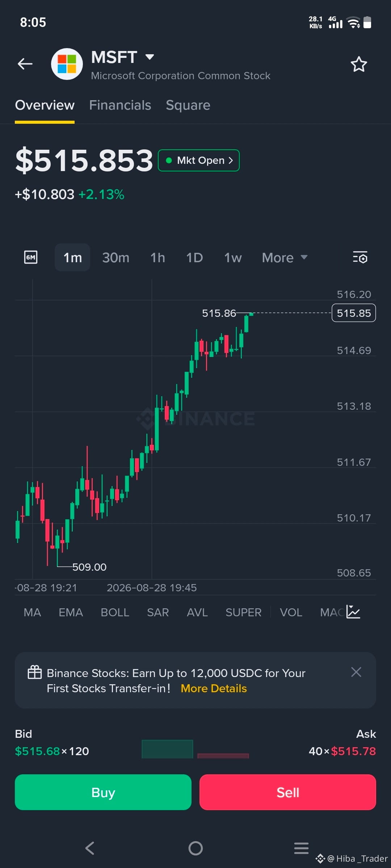Tap the gift icon in the promo banner
The image size is (391, 868).
click(35, 672)
